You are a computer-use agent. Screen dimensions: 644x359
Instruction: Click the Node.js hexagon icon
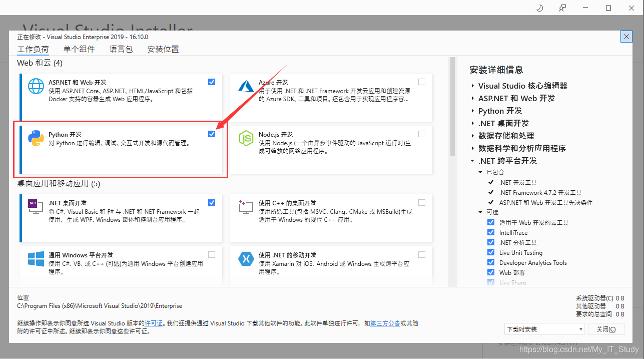coord(246,138)
